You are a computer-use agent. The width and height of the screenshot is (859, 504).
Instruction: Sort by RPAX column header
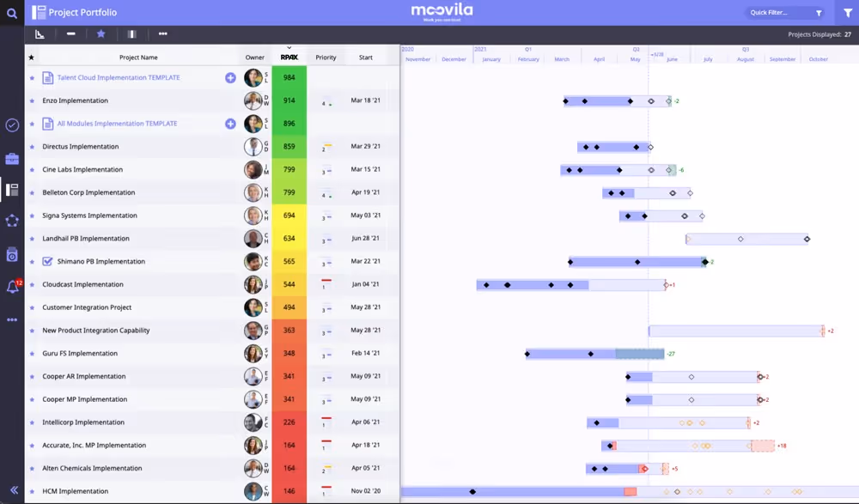pyautogui.click(x=289, y=57)
